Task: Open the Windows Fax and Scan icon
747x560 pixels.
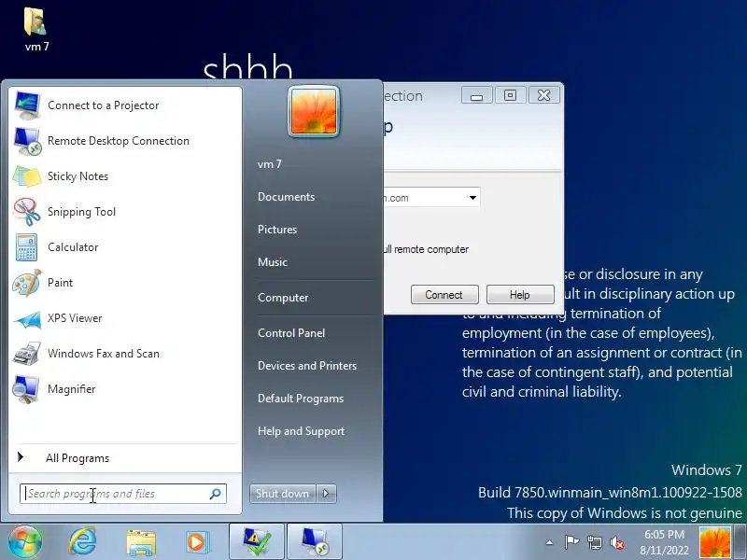Action: pyautogui.click(x=27, y=354)
